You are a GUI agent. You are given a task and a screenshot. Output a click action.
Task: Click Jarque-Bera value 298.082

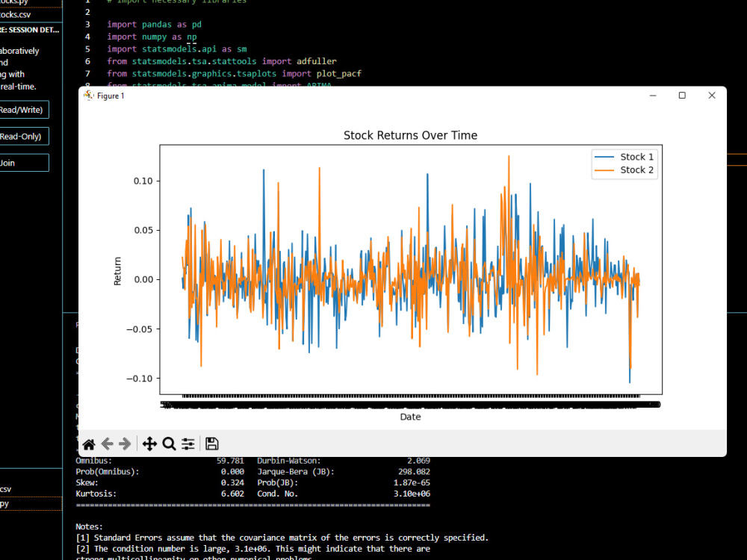414,471
